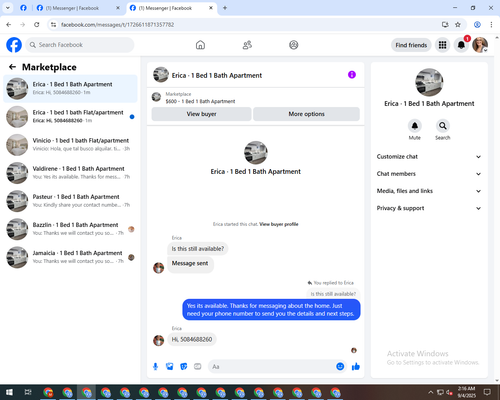Click the large listing thumbnail in right panel
This screenshot has width=500, height=400.
click(x=429, y=82)
